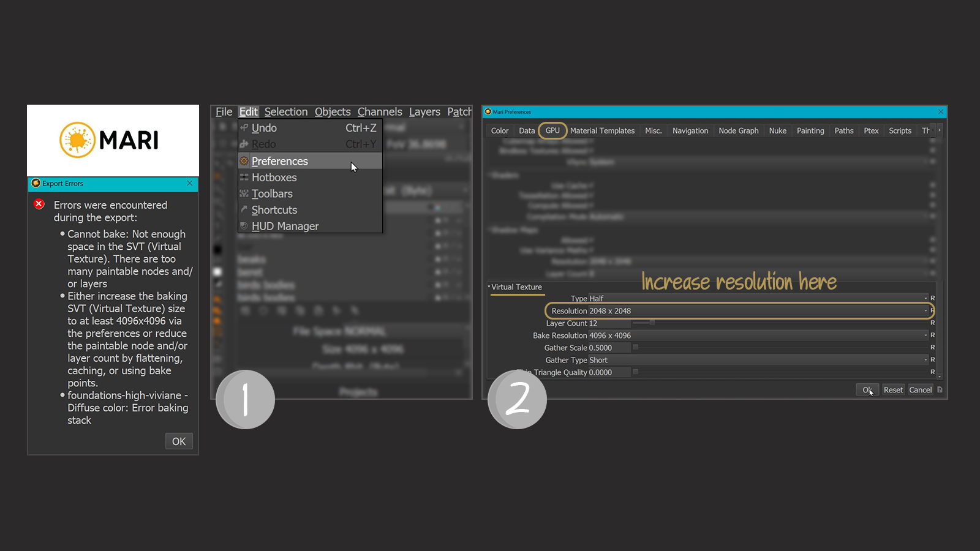The image size is (980, 551).
Task: Choose HUD Manager from the Edit menu
Action: pyautogui.click(x=310, y=226)
